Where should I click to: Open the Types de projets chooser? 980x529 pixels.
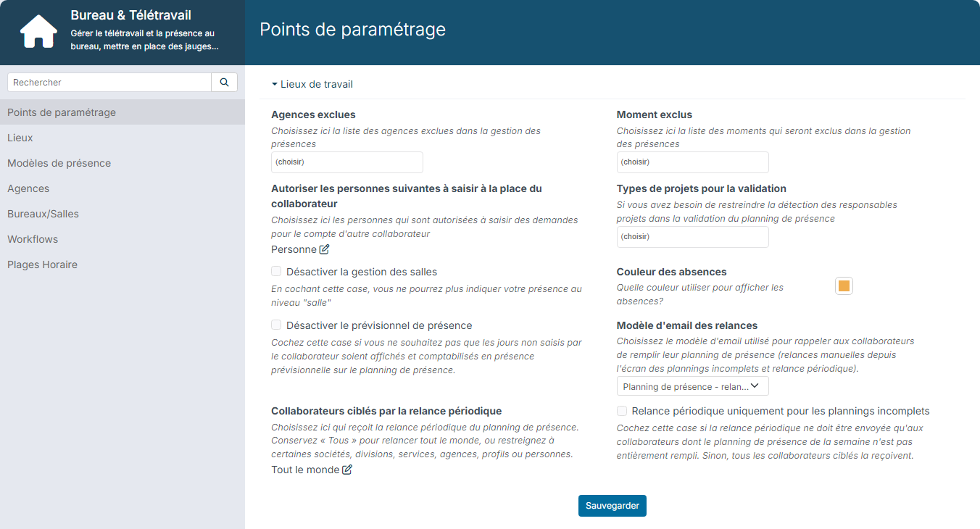coord(693,237)
